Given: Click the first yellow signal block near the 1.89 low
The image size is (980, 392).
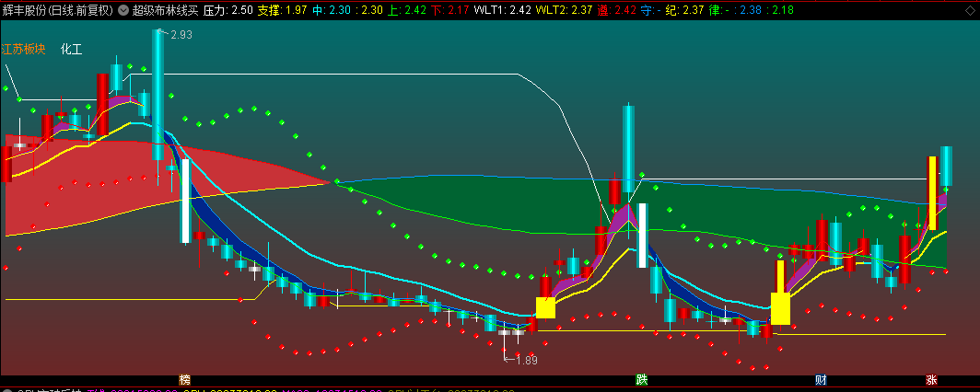Looking at the screenshot, I should coord(545,307).
